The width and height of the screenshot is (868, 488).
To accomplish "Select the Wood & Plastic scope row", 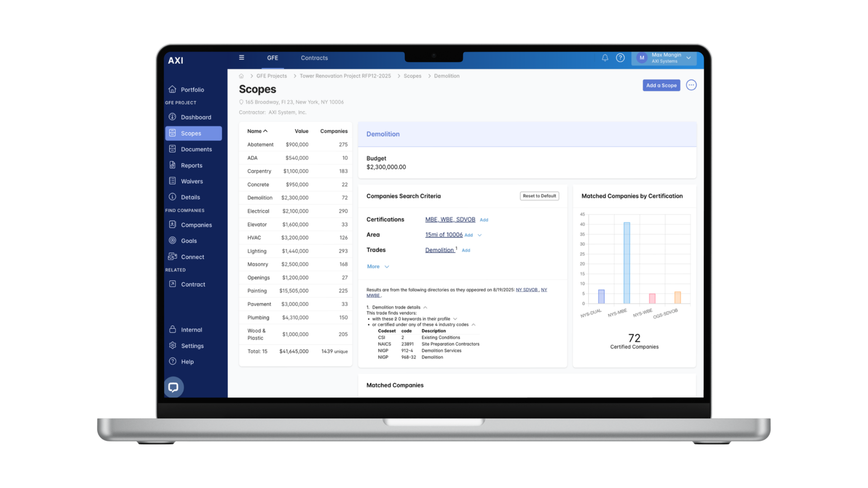I will pos(296,335).
